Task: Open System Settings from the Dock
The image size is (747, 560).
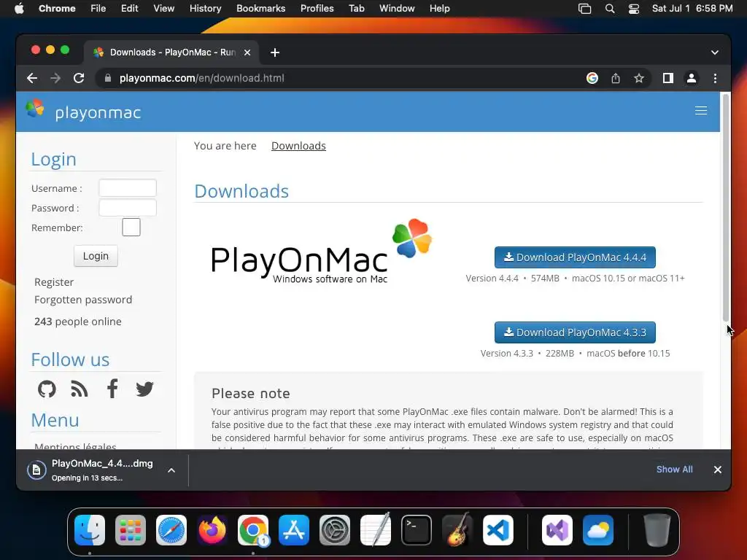Action: [x=335, y=530]
